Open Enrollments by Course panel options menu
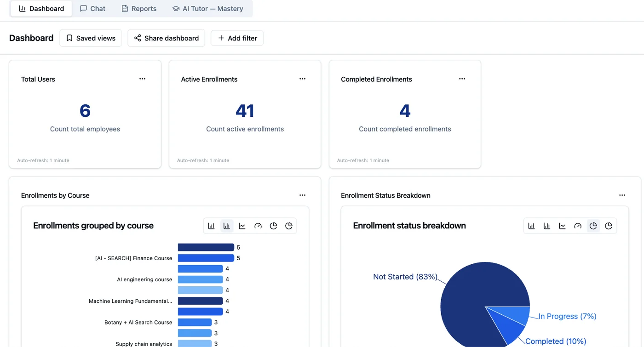This screenshot has width=644, height=347. pos(302,195)
